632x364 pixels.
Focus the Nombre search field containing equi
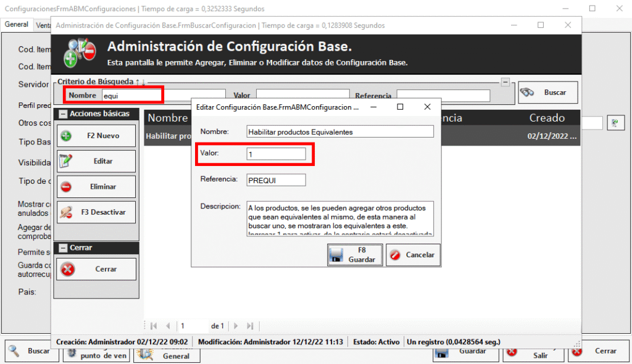coord(131,96)
